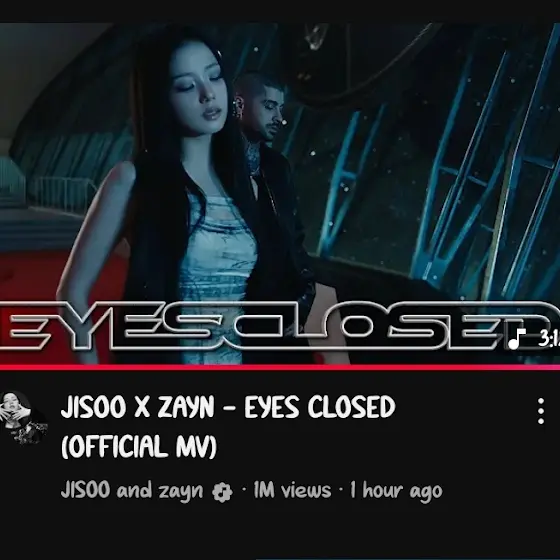The height and width of the screenshot is (560, 560).
Task: Click the 1M views text
Action: click(x=292, y=490)
